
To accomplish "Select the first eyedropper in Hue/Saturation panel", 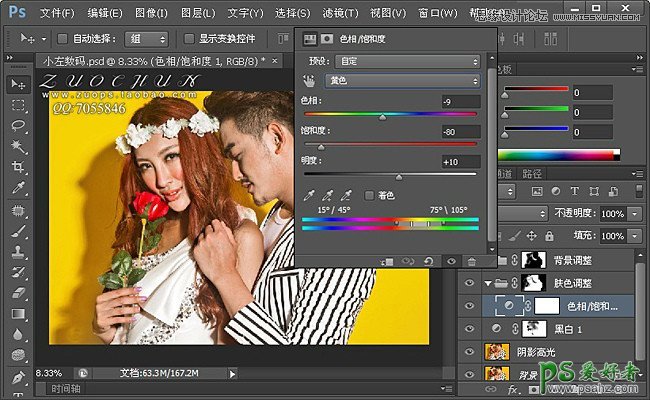I will 308,194.
